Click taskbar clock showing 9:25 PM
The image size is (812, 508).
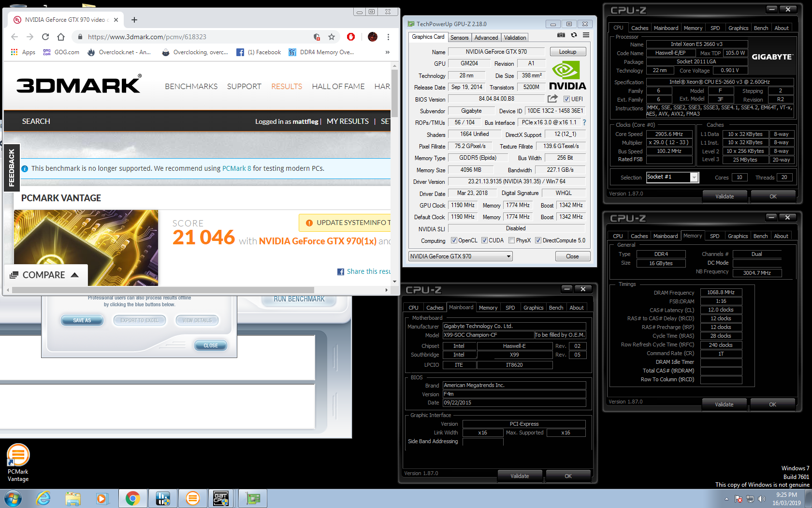point(786,499)
